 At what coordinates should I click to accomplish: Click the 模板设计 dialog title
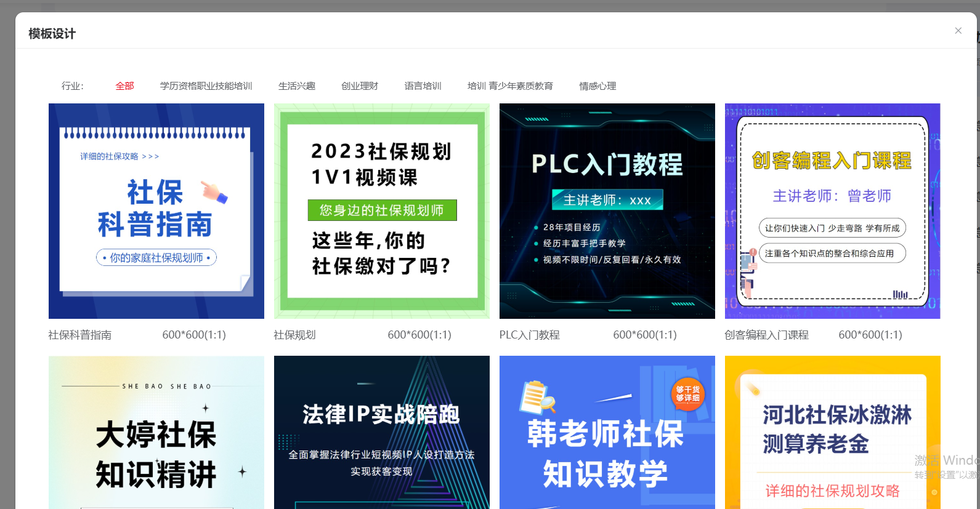52,34
